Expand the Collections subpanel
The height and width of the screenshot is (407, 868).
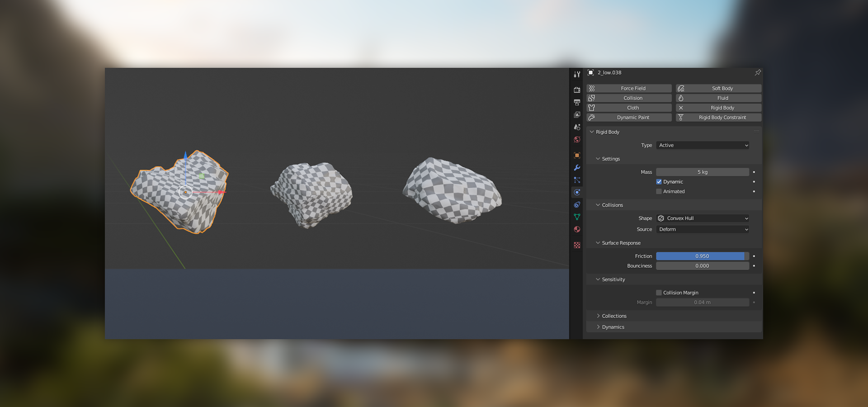pyautogui.click(x=598, y=316)
